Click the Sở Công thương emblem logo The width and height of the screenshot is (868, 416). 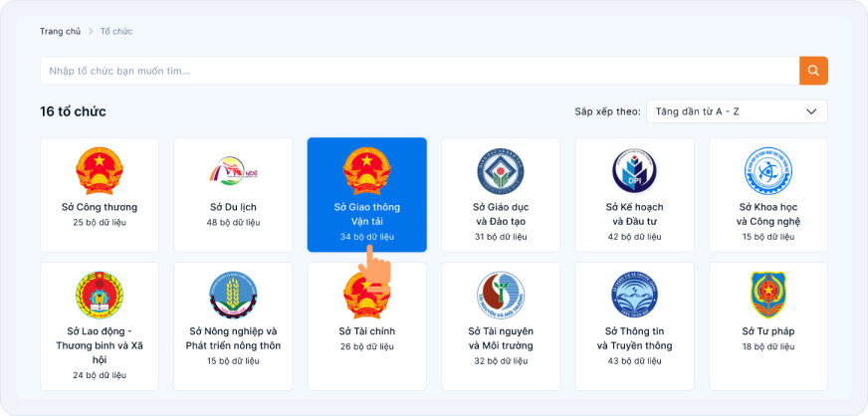click(x=100, y=171)
